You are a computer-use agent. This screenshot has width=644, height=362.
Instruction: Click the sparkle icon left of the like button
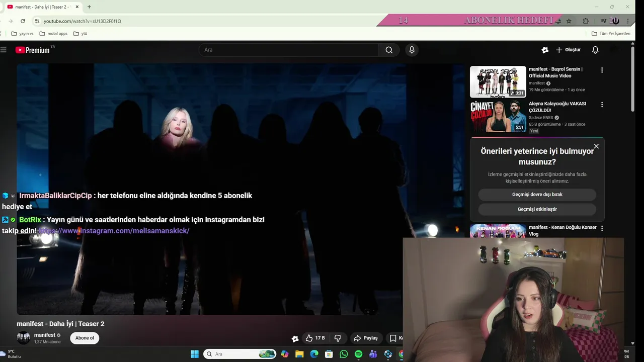coord(295,338)
